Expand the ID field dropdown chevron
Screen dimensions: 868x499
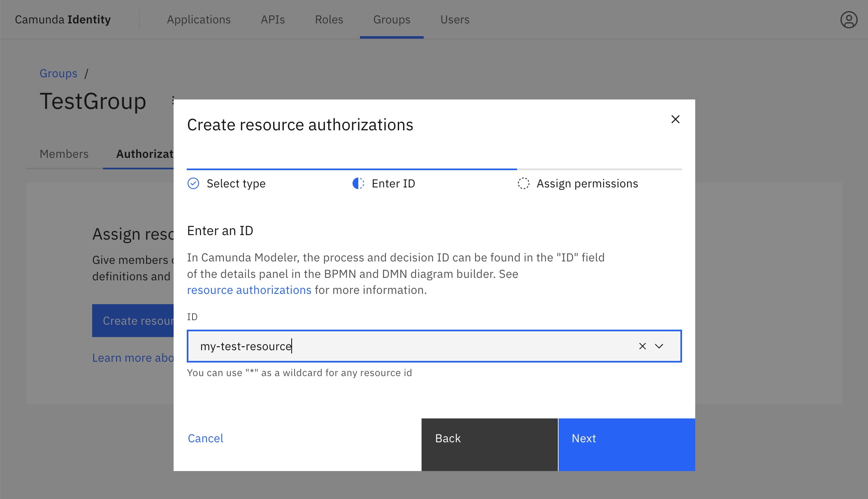659,346
